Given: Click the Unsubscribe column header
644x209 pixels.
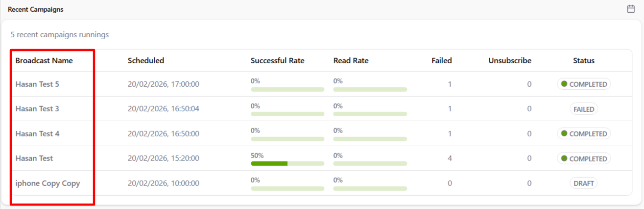Looking at the screenshot, I should coord(509,61).
